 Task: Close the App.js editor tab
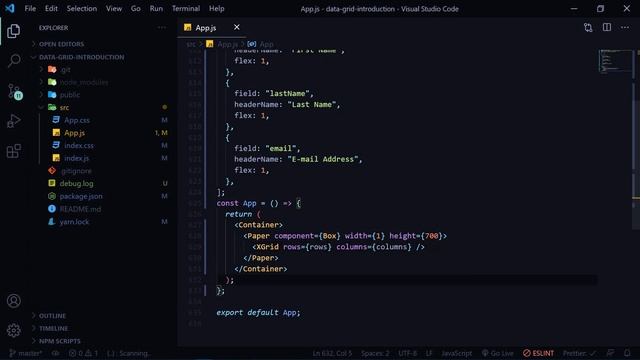point(237,27)
